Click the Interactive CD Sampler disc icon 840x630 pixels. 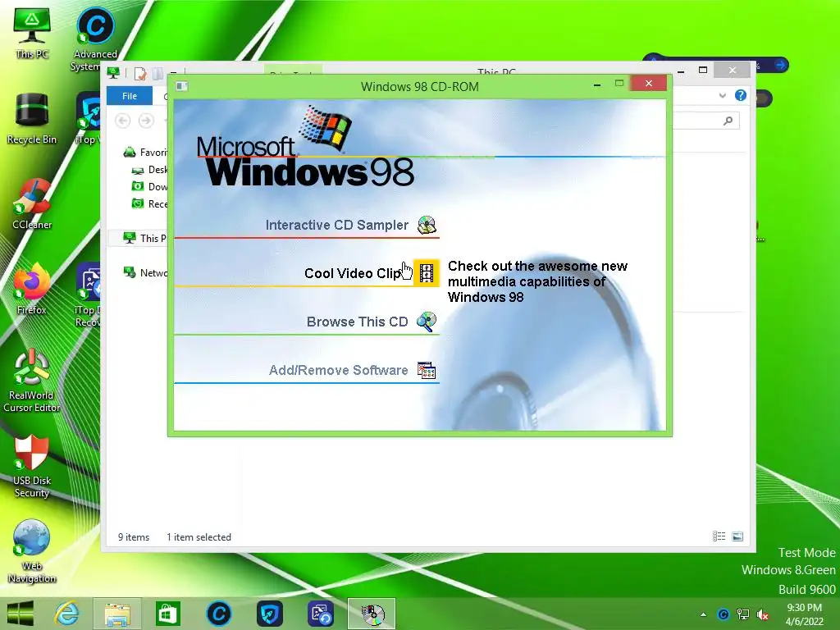point(427,225)
